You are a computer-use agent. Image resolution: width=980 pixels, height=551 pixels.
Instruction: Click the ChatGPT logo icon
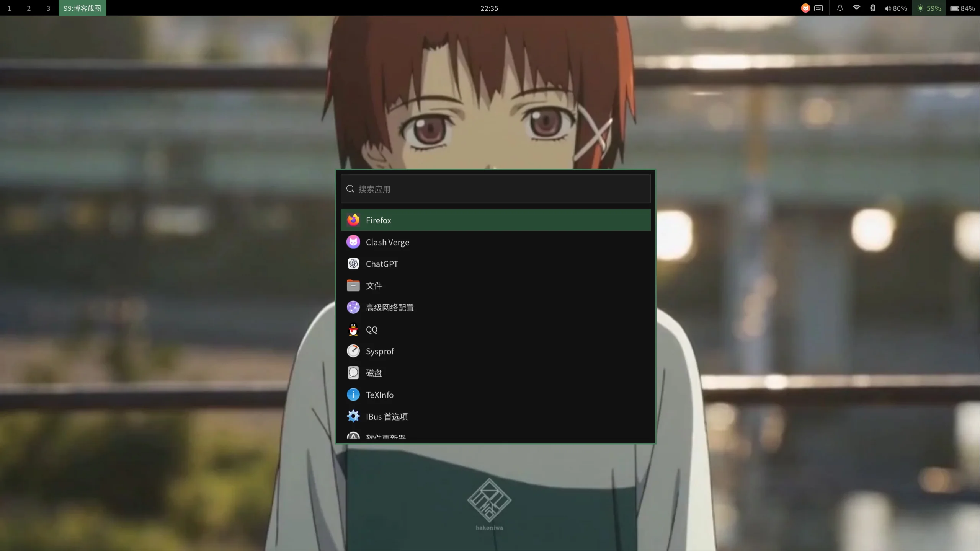pyautogui.click(x=353, y=264)
